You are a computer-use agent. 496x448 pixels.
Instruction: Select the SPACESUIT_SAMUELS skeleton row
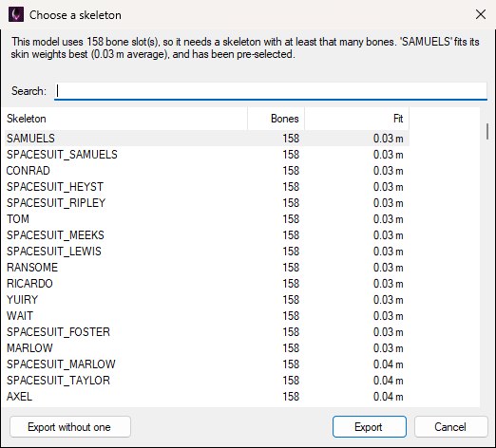pyautogui.click(x=207, y=155)
